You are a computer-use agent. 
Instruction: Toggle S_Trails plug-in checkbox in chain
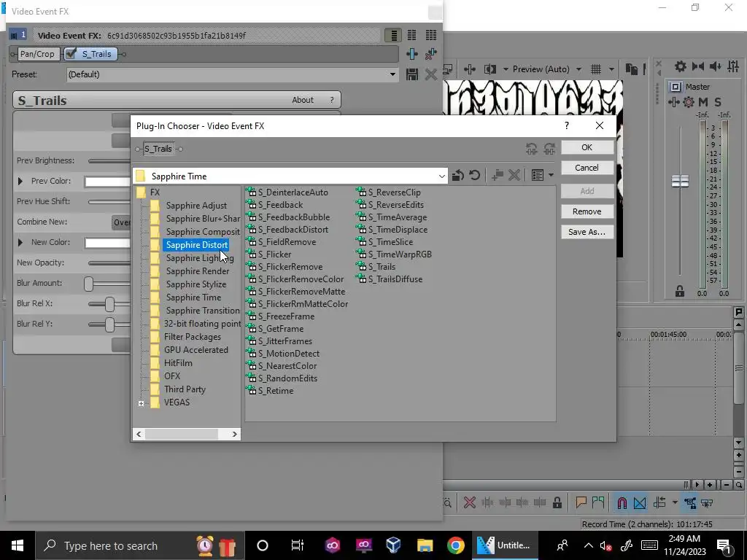[x=71, y=54]
